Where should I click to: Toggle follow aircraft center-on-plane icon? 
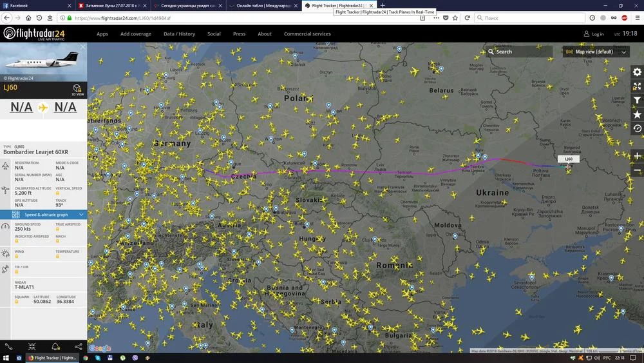pos(32,346)
